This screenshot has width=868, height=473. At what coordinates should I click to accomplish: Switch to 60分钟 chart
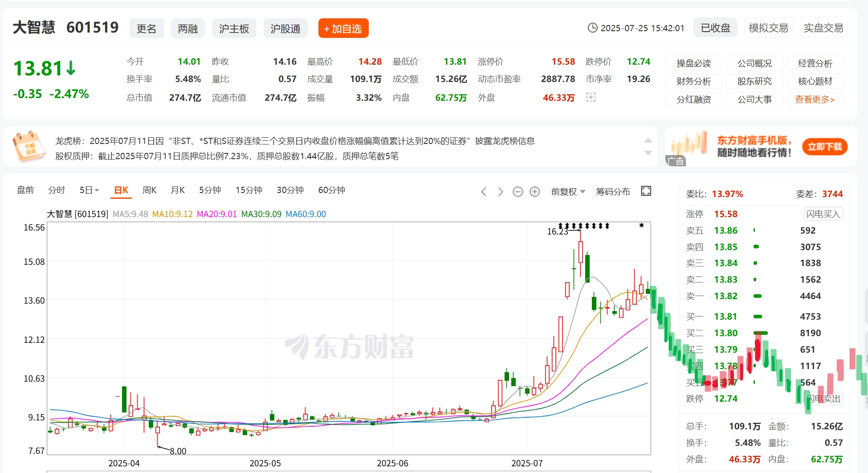(x=332, y=190)
